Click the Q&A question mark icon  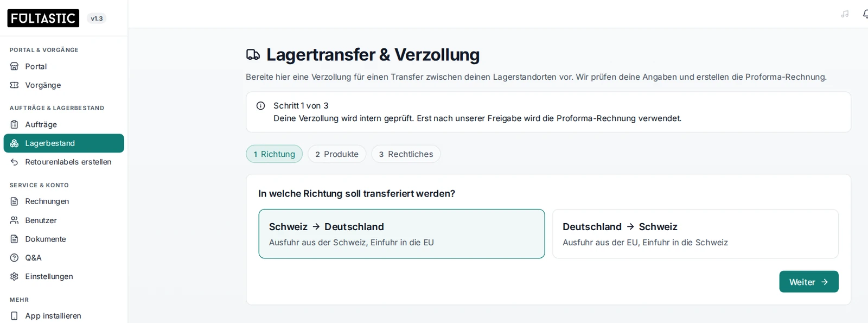pyautogui.click(x=15, y=258)
